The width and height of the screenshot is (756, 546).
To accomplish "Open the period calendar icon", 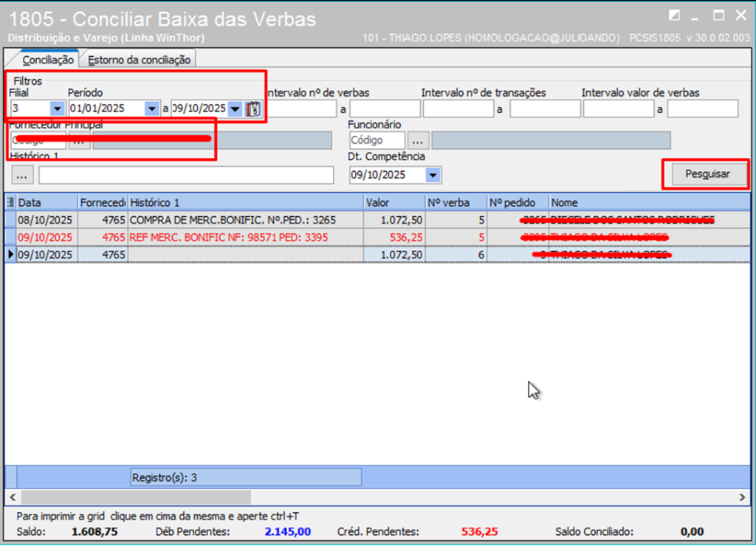I will [254, 109].
